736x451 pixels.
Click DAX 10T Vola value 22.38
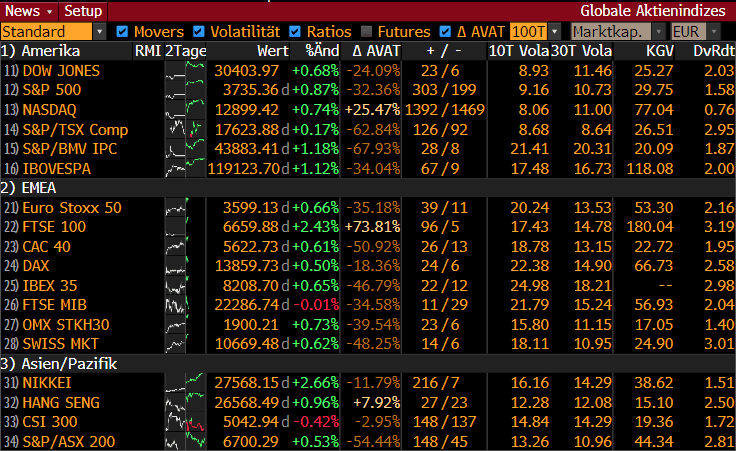click(x=529, y=266)
